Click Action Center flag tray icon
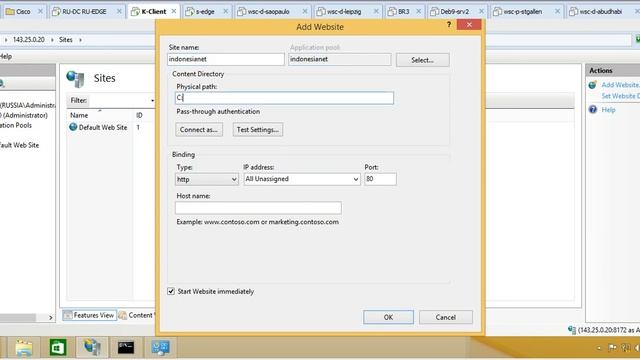Image resolution: width=640 pixels, height=360 pixels. coord(612,348)
